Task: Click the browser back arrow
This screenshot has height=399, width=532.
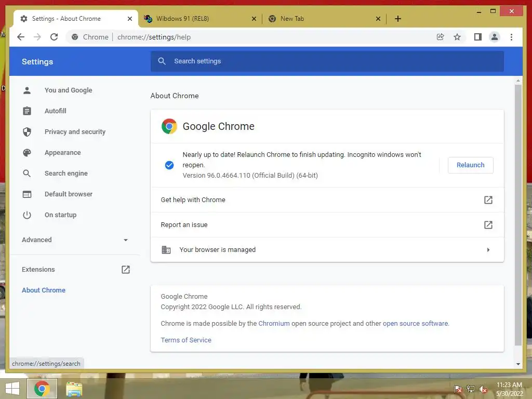Action: [21, 37]
